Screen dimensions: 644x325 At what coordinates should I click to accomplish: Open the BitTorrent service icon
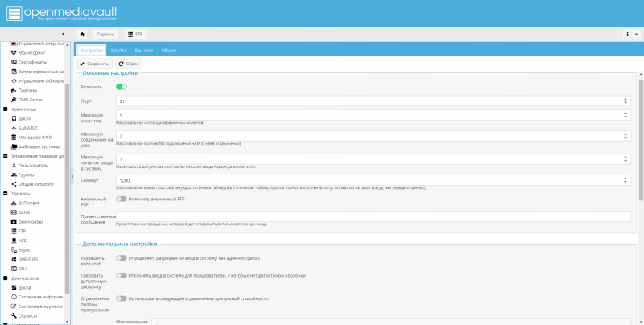click(14, 203)
